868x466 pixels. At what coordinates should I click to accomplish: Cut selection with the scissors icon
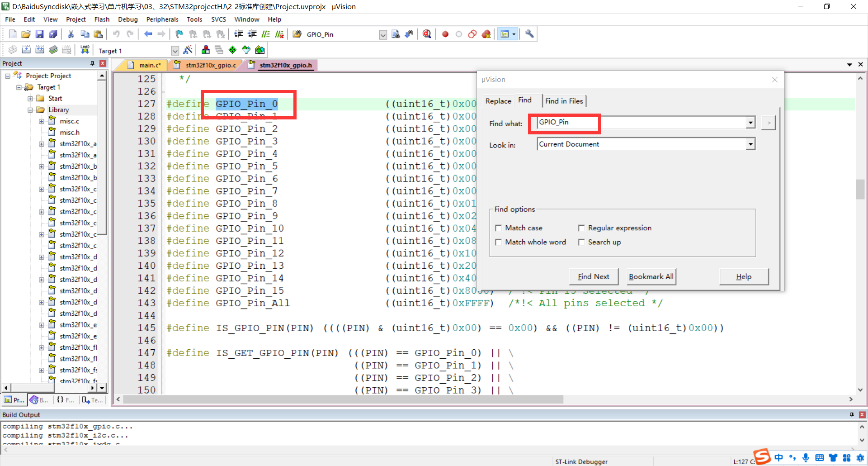71,34
